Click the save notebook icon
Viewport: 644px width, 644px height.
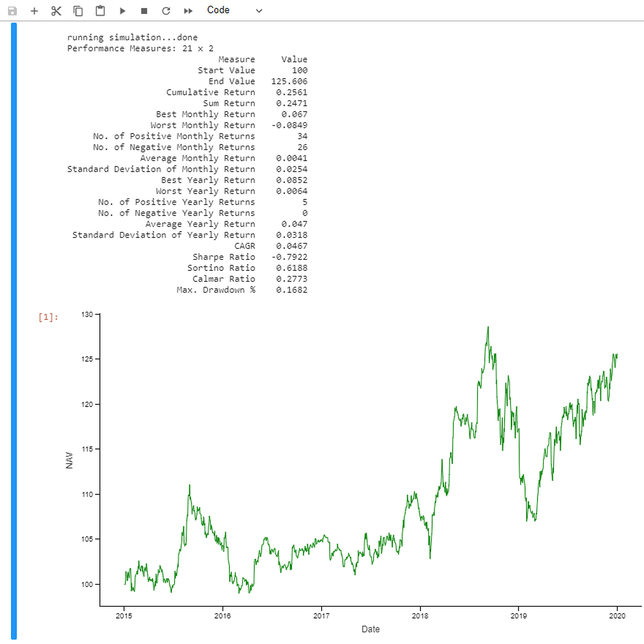(x=12, y=11)
